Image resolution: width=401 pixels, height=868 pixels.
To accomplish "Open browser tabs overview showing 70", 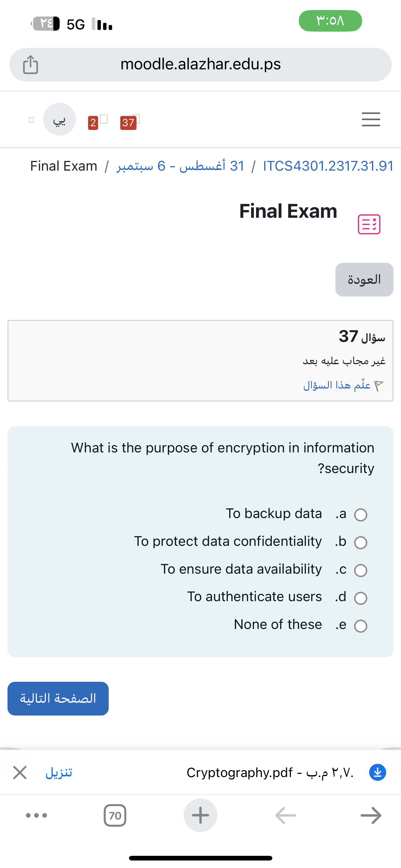I will [115, 816].
